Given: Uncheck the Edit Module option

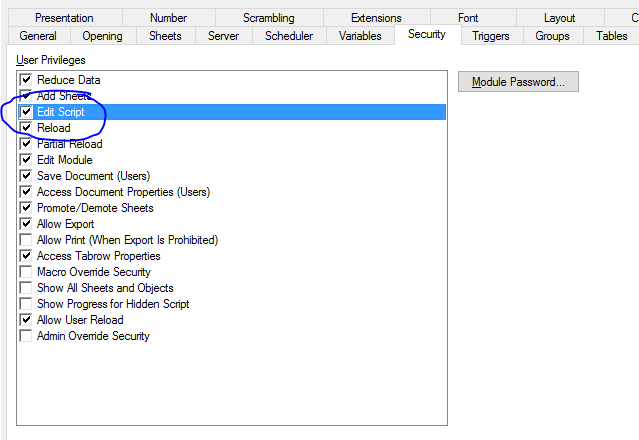Looking at the screenshot, I should pos(26,160).
